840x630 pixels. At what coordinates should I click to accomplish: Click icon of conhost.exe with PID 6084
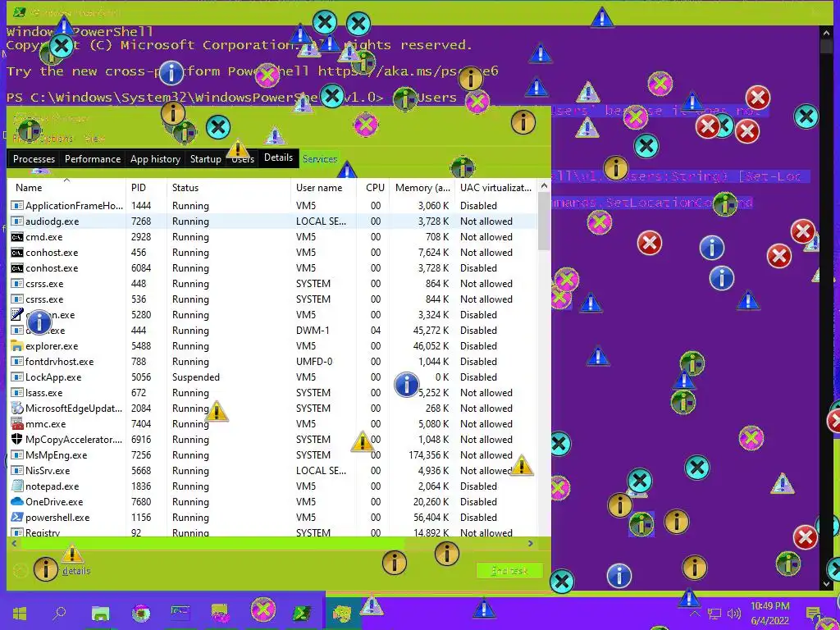pyautogui.click(x=17, y=268)
